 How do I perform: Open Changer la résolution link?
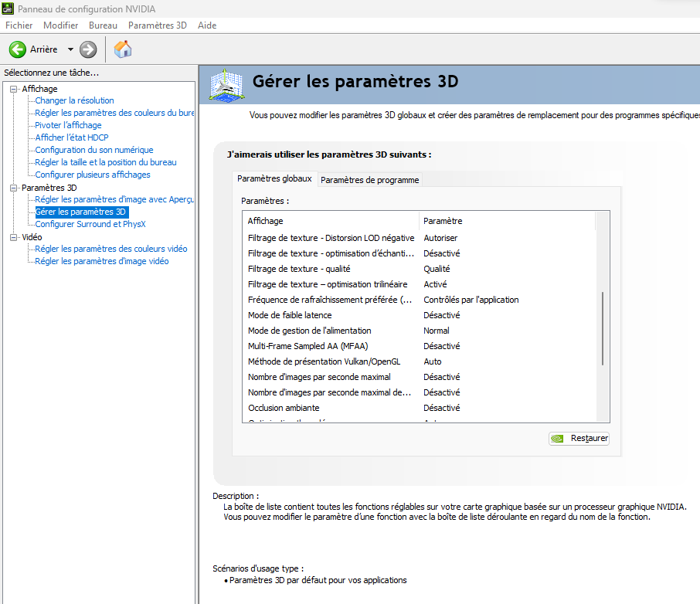tap(74, 100)
